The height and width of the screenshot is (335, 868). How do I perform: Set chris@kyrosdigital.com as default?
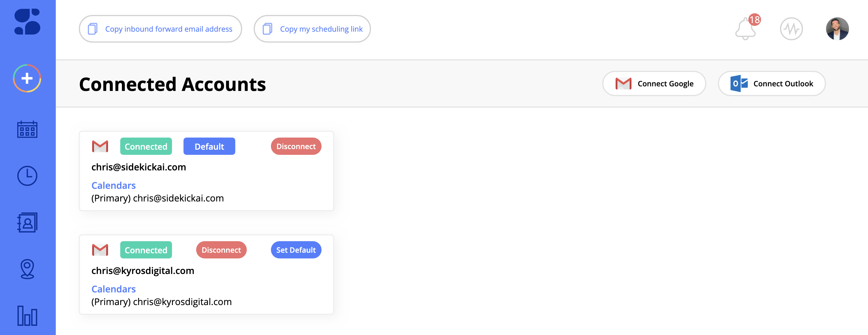pyautogui.click(x=296, y=250)
